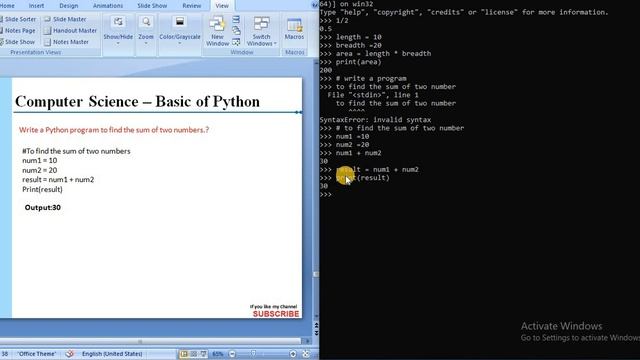Go to next slide with double-down arrow
The image size is (640, 360).
[x=316, y=332]
